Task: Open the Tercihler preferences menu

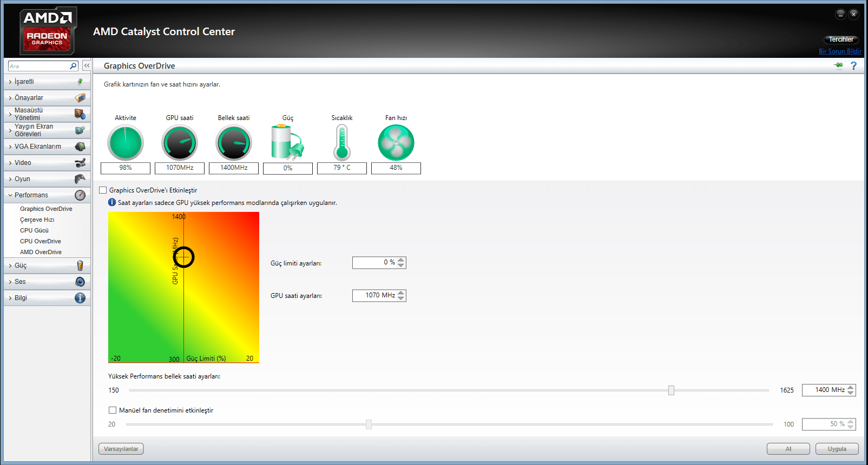Action: (x=841, y=39)
